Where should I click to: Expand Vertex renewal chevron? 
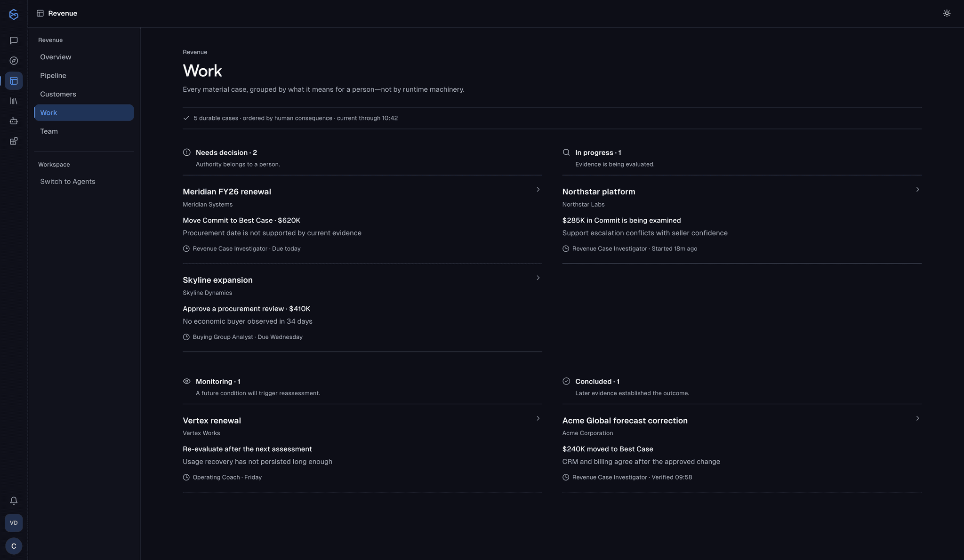[538, 418]
